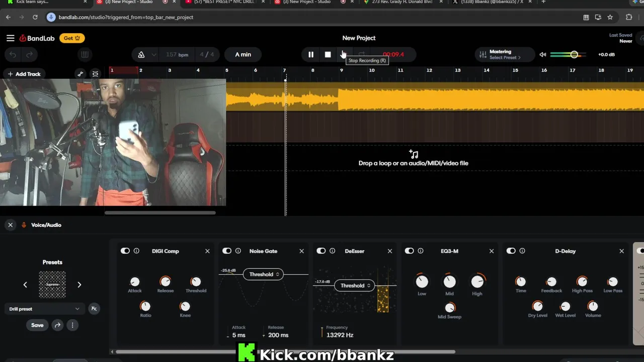This screenshot has width=644, height=362.
Task: Toggle EQ3-M effect on/off
Action: point(409,251)
